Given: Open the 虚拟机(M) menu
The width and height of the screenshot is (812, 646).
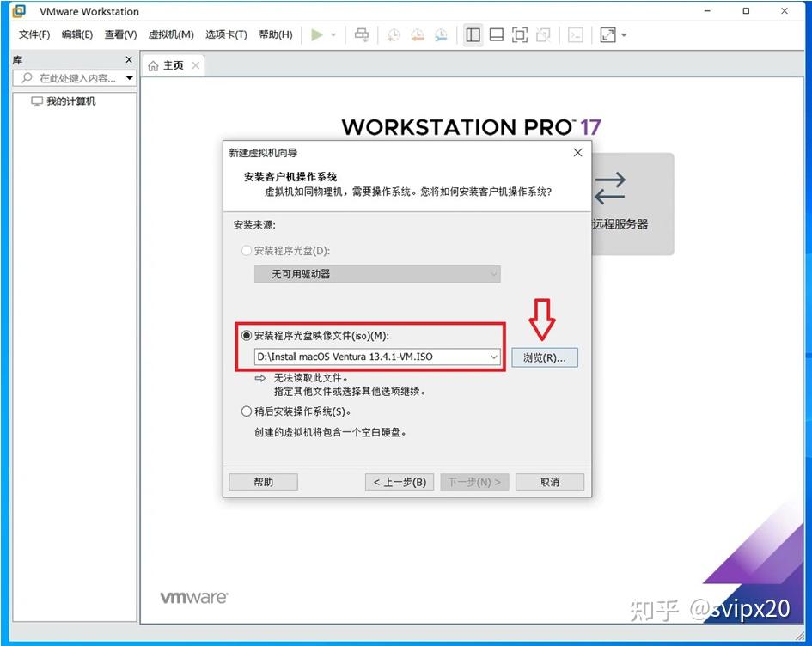Looking at the screenshot, I should click(171, 34).
